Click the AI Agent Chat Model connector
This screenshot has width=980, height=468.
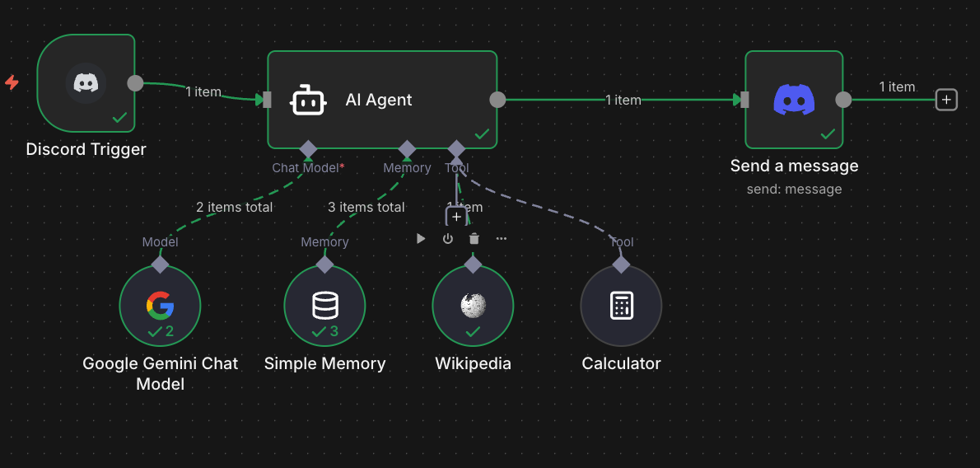point(308,149)
